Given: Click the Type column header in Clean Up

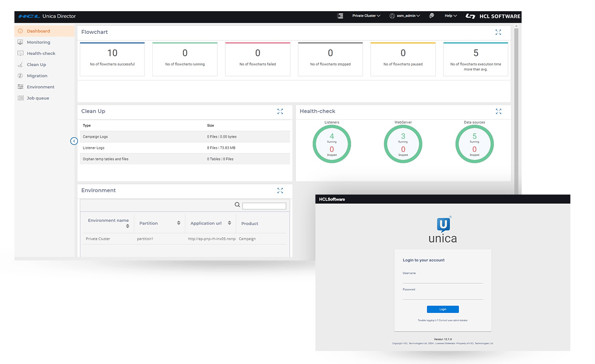Looking at the screenshot, I should [86, 125].
